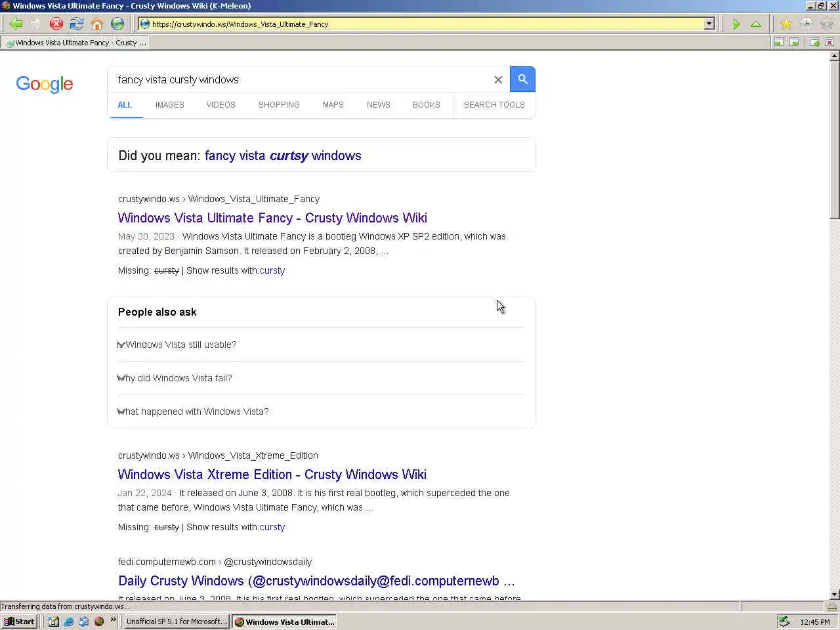Clear the search box with the X
840x630 pixels.
pyautogui.click(x=498, y=79)
